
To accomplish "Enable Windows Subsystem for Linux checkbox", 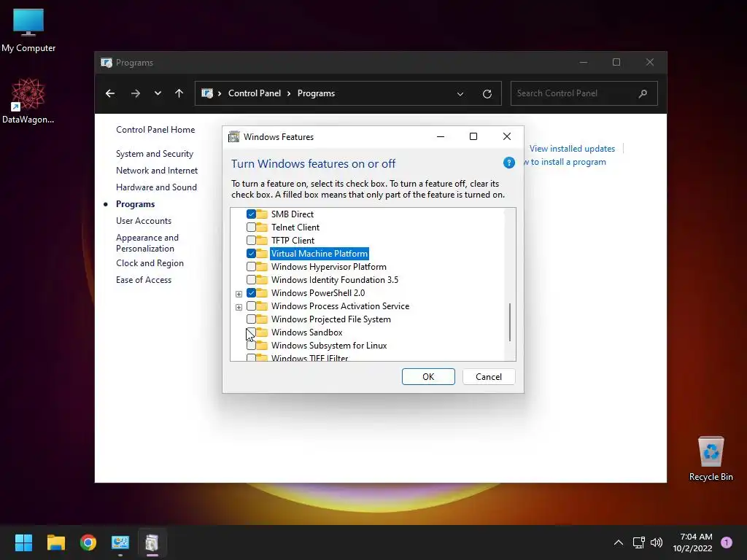I will click(251, 345).
